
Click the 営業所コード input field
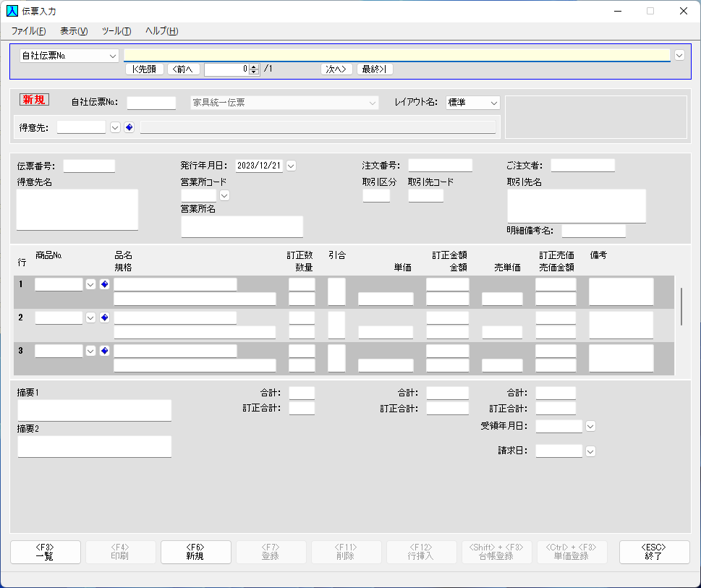click(199, 196)
